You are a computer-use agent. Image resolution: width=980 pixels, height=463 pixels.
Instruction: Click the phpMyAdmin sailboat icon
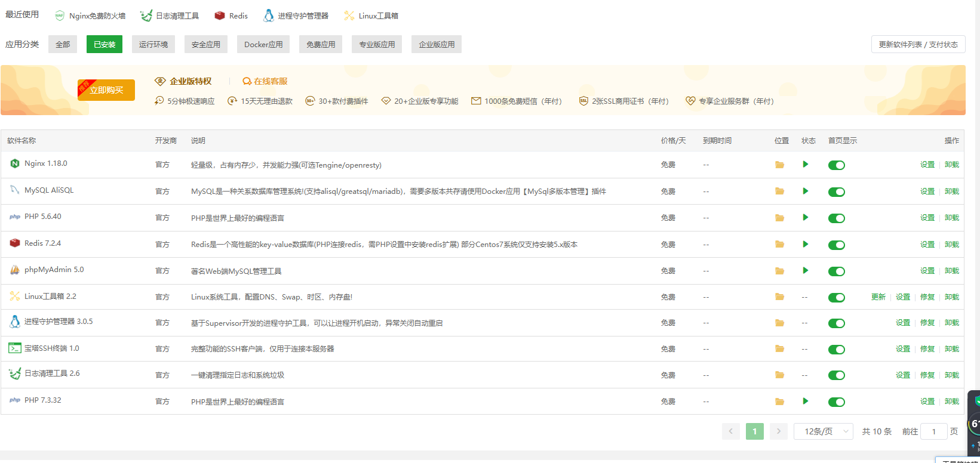pos(15,270)
